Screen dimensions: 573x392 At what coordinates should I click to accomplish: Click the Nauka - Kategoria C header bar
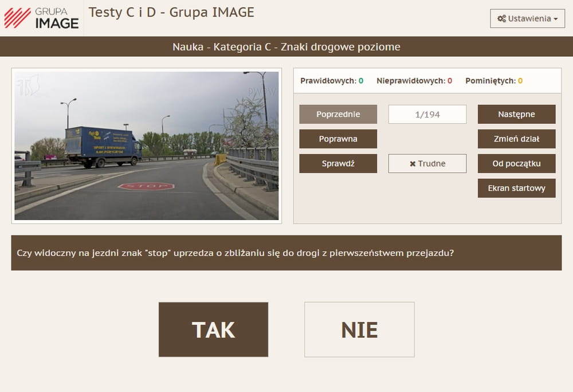pyautogui.click(x=286, y=47)
